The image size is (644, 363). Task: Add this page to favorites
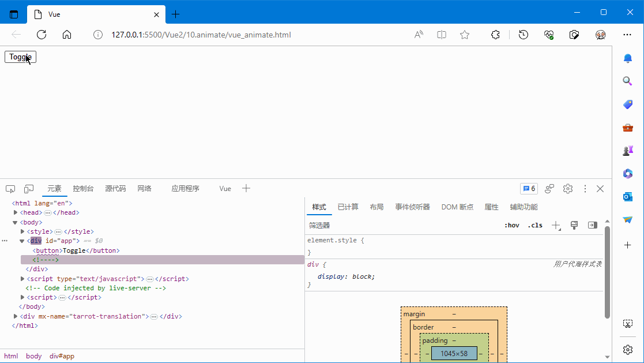click(x=465, y=35)
